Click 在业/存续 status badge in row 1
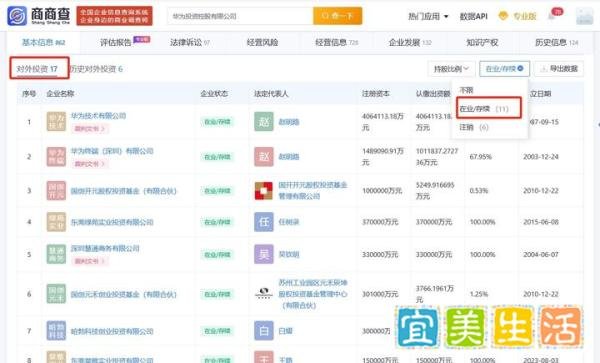 [x=217, y=122]
